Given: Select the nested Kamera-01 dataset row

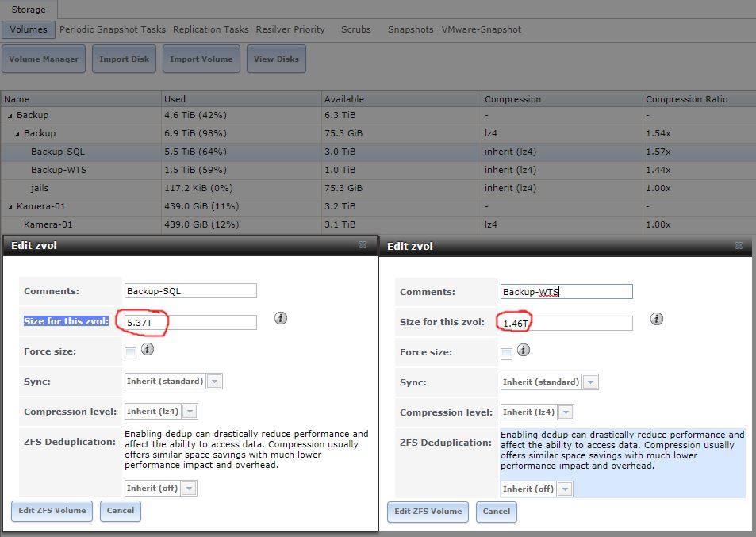Looking at the screenshot, I should 378,224.
